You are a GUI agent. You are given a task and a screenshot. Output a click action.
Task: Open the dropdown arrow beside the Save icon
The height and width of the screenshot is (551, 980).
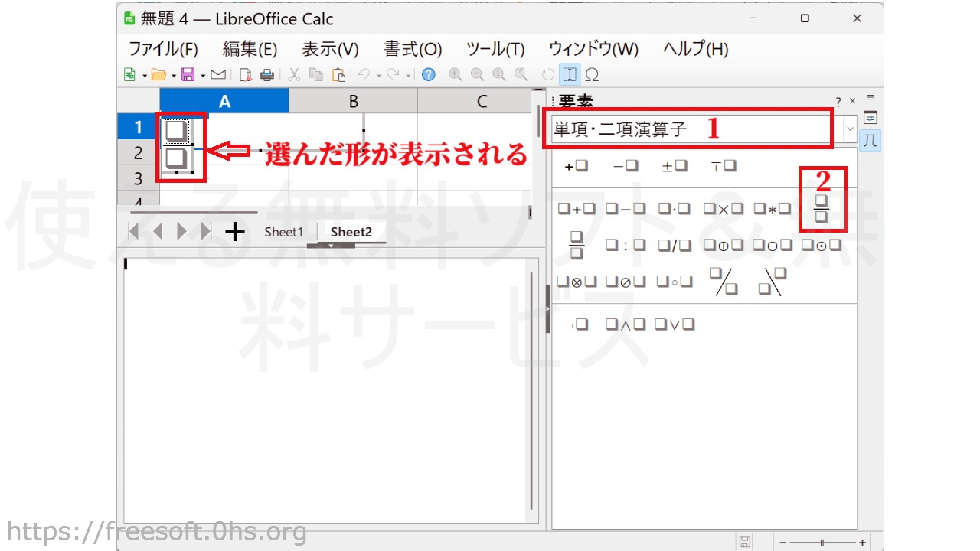pyautogui.click(x=203, y=75)
